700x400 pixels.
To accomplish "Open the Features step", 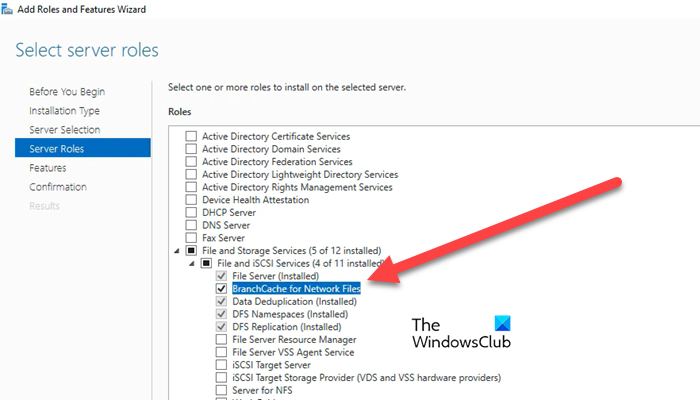I will pos(48,168).
